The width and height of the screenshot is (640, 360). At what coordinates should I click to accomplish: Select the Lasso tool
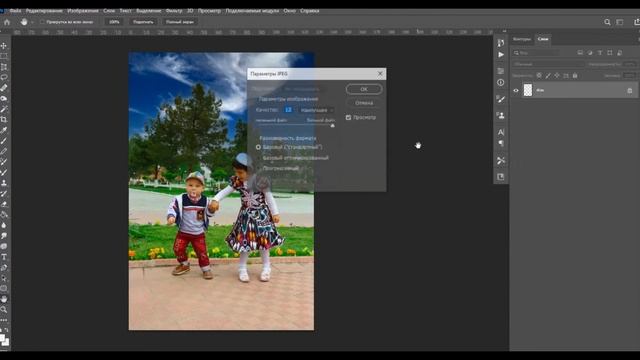[x=4, y=77]
